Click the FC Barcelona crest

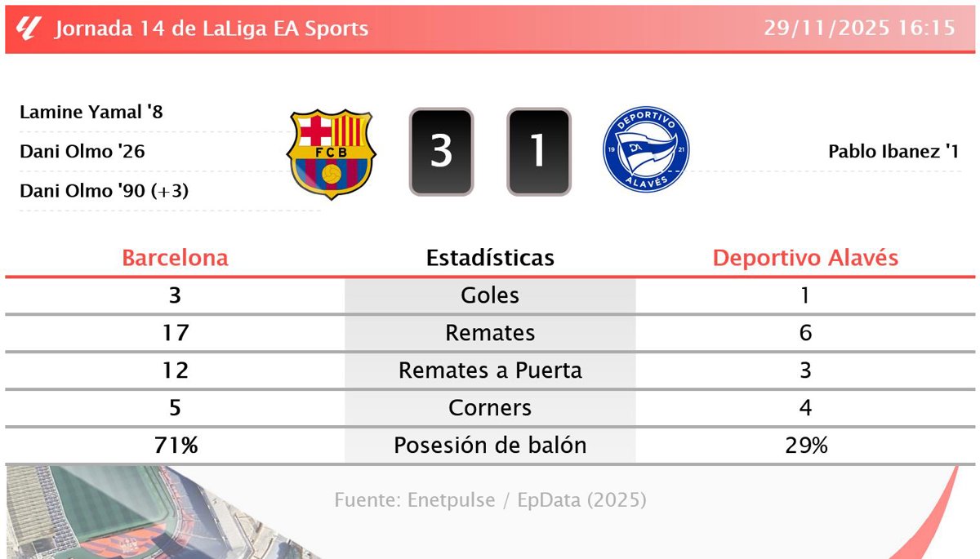[x=331, y=153]
